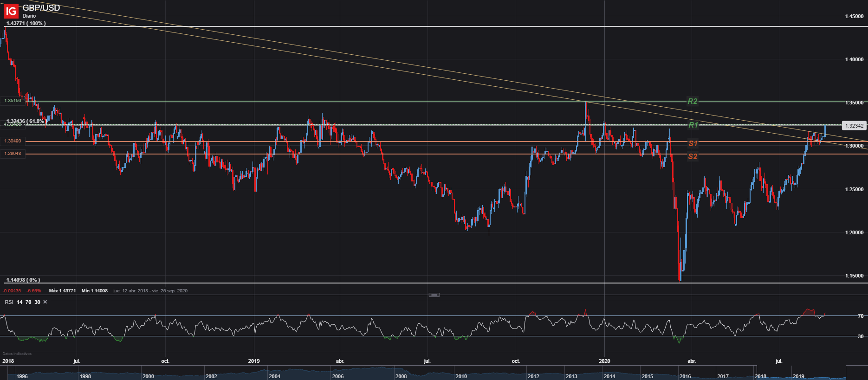This screenshot has width=868, height=380.
Task: Click the 2019 mark on time axis
Action: pyautogui.click(x=254, y=361)
